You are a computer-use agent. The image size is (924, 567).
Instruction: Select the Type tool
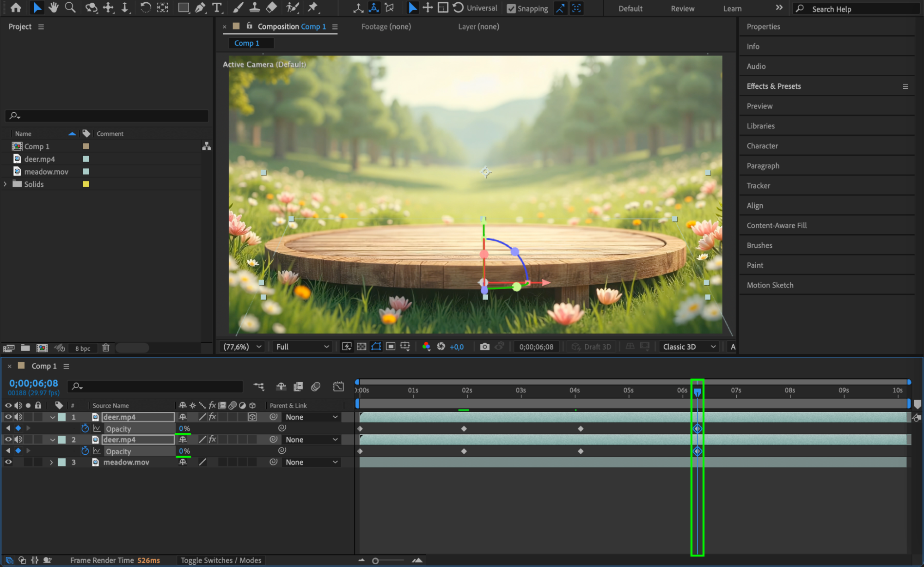coord(216,7)
